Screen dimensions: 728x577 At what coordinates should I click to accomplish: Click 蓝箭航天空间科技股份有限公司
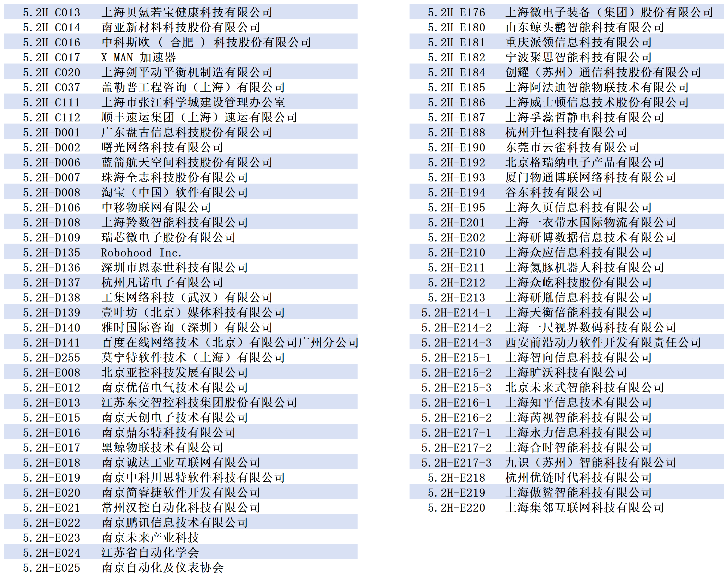tap(187, 162)
